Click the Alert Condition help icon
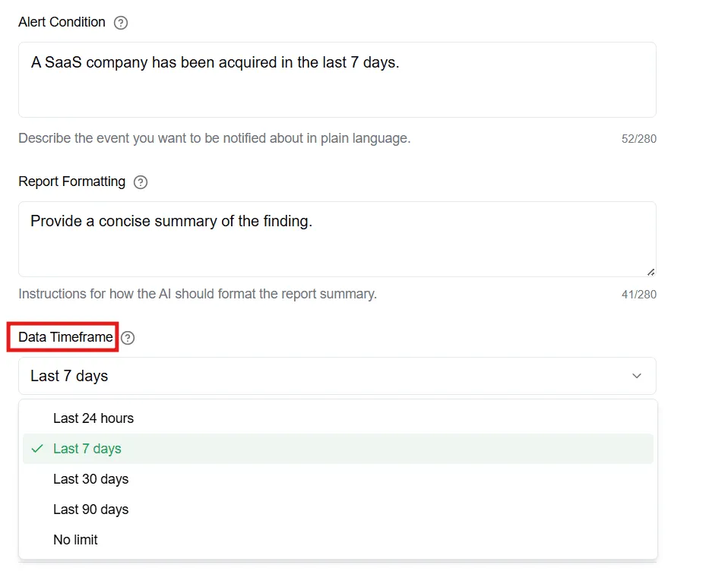The height and width of the screenshot is (571, 728). coord(121,23)
